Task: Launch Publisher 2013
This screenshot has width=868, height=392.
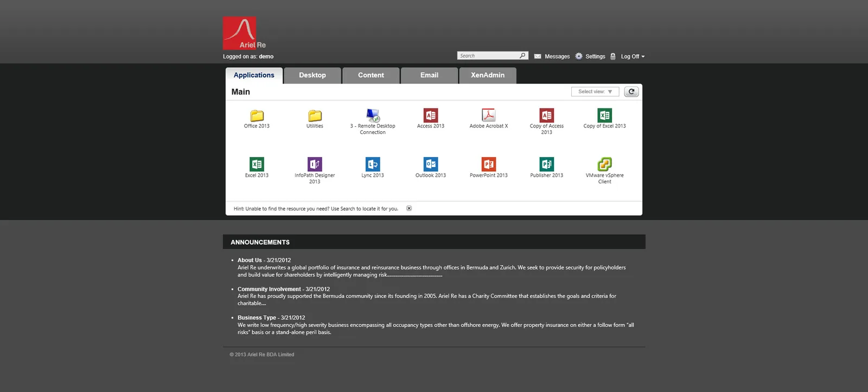Action: point(547,168)
